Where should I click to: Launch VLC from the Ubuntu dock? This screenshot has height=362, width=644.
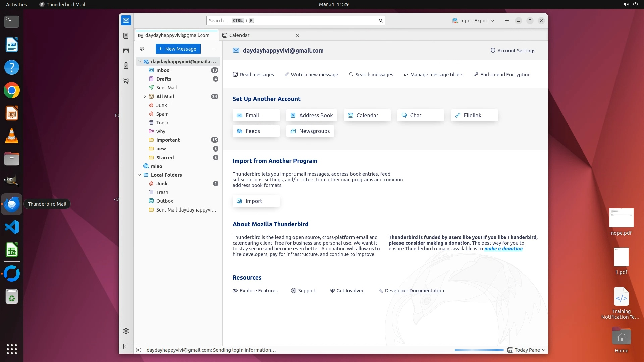tap(12, 136)
